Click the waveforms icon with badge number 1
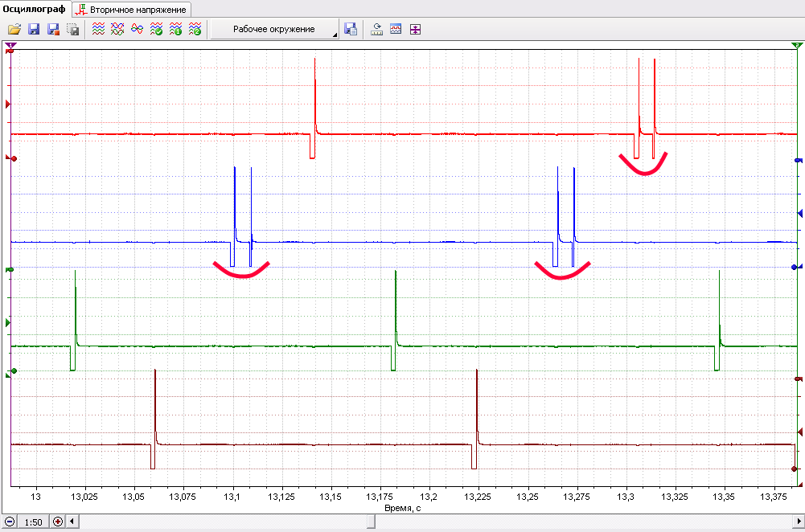 175,29
